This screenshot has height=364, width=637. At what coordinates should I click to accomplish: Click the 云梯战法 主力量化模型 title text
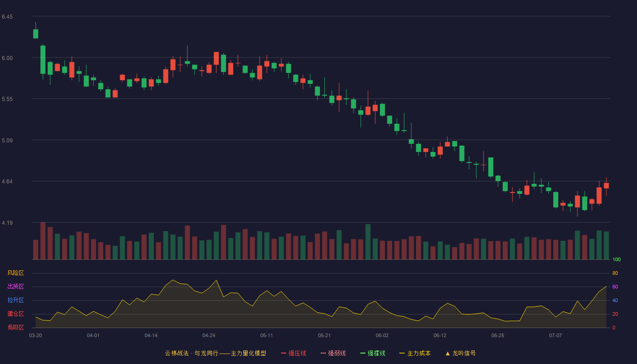point(216,353)
